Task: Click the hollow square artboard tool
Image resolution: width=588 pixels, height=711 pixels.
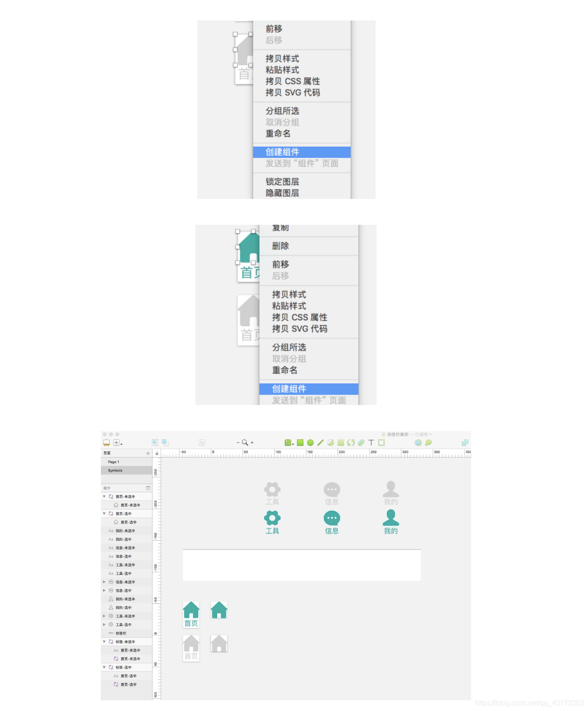Action: click(381, 442)
